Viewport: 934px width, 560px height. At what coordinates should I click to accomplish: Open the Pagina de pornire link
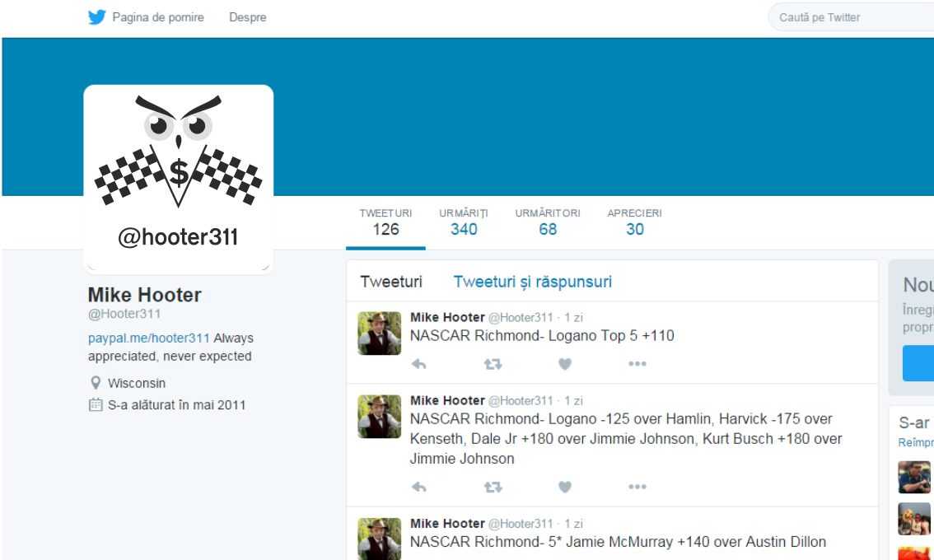pyautogui.click(x=158, y=17)
